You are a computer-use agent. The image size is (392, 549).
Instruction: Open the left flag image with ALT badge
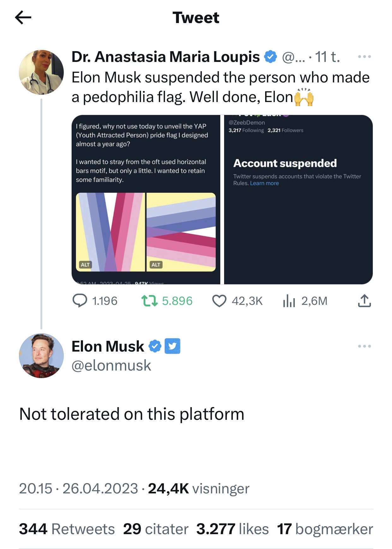tap(110, 232)
